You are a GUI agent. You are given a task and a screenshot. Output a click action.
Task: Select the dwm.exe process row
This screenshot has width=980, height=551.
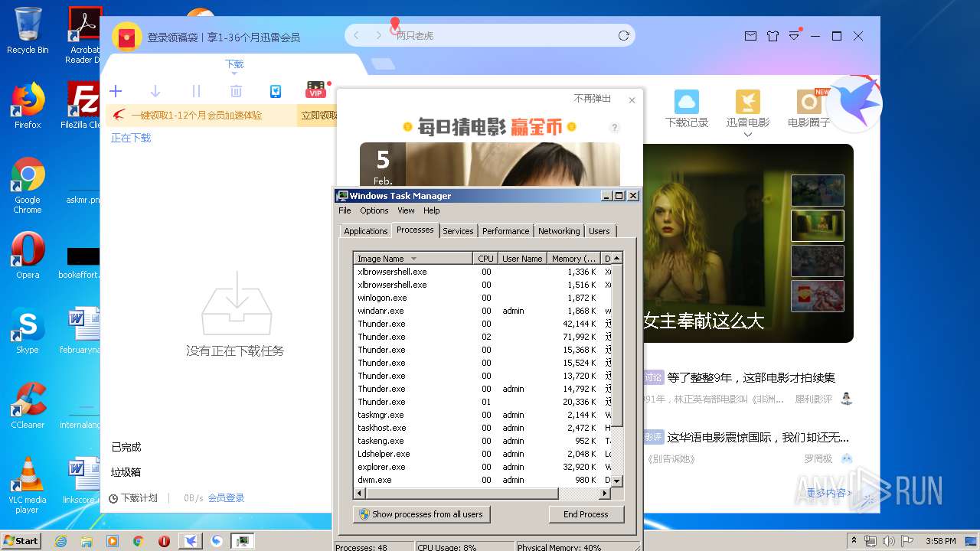click(x=482, y=480)
